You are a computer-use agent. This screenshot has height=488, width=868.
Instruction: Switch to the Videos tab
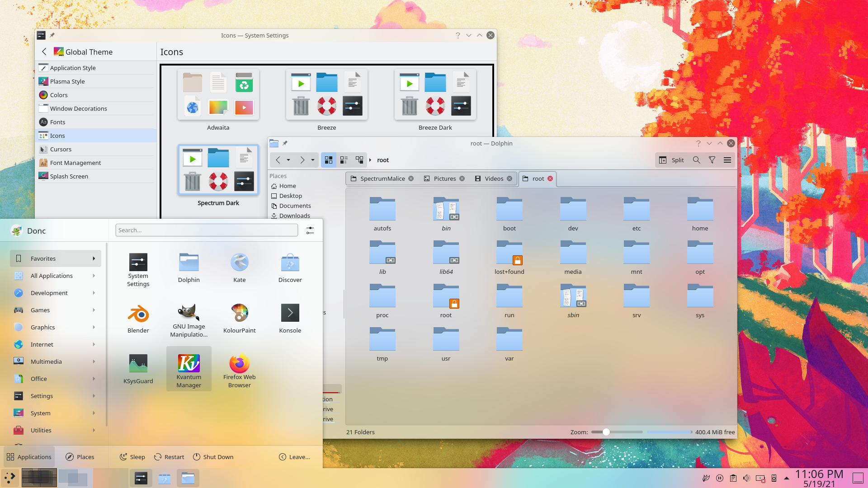(493, 178)
